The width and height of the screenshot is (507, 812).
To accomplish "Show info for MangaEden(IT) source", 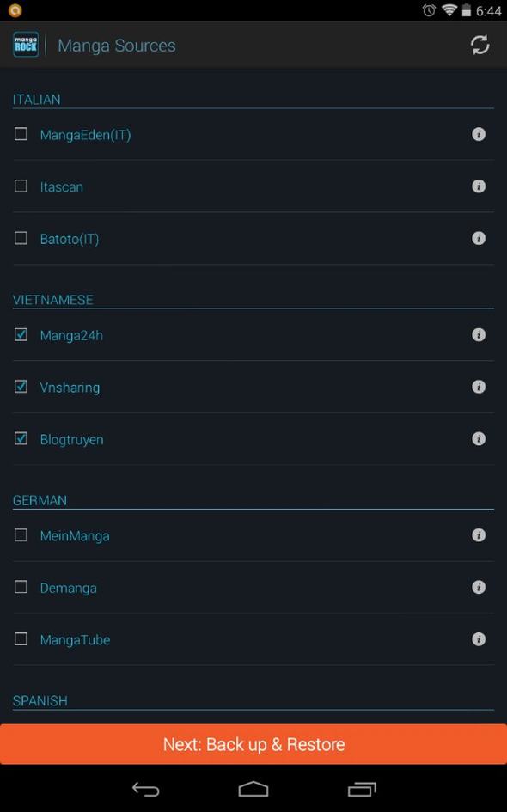I will click(x=479, y=135).
